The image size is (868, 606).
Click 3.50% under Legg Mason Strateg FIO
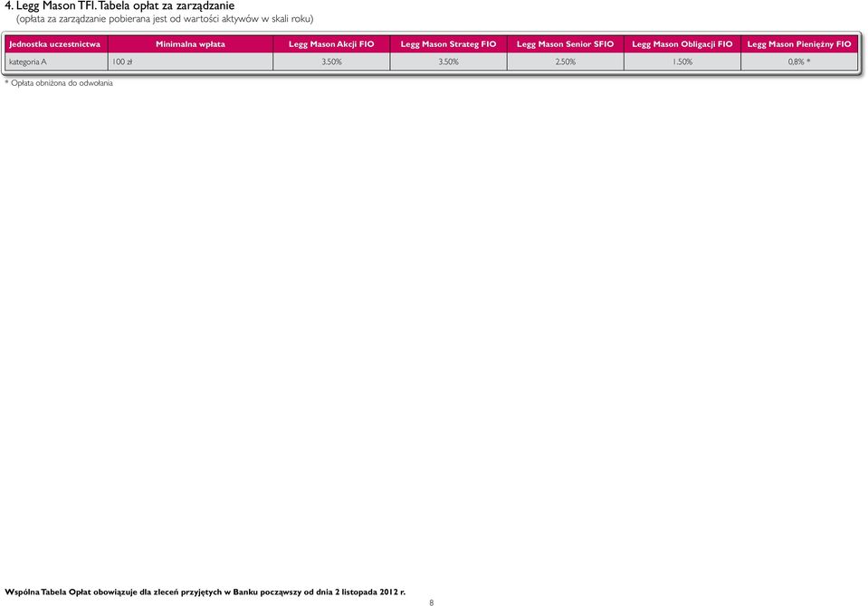coord(448,62)
